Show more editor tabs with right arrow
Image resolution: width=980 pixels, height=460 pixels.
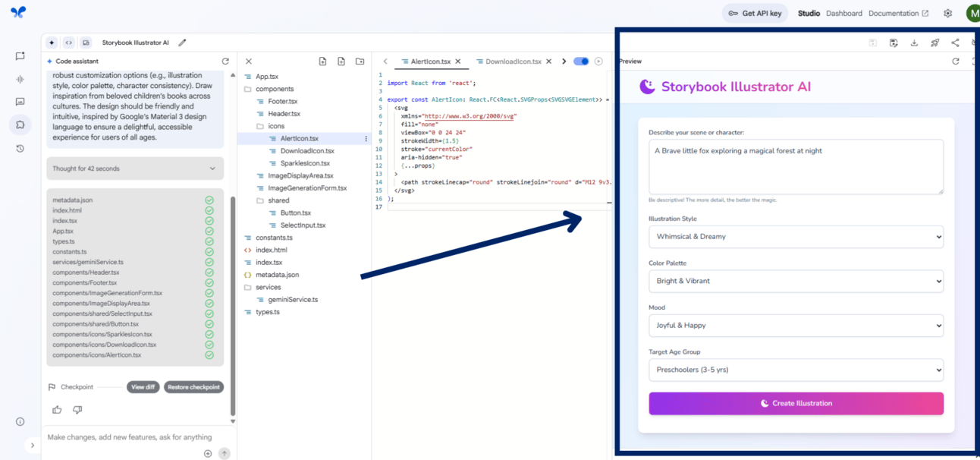click(564, 61)
